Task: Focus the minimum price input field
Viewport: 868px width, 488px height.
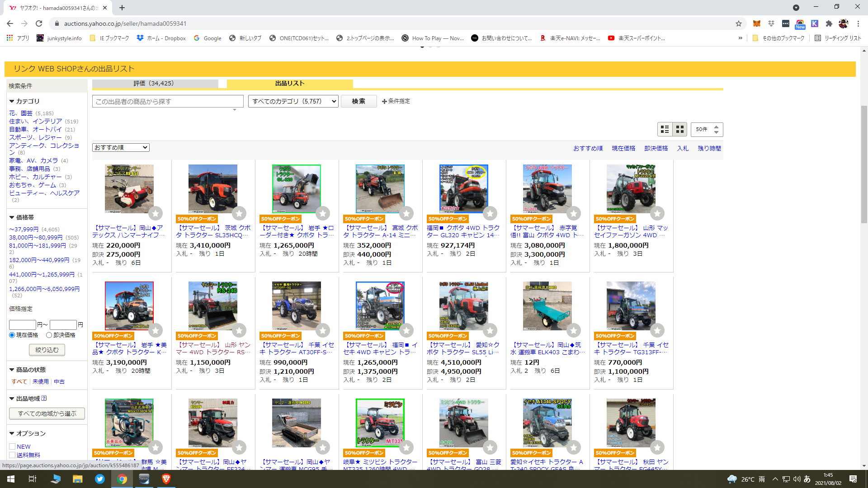Action: coord(23,325)
